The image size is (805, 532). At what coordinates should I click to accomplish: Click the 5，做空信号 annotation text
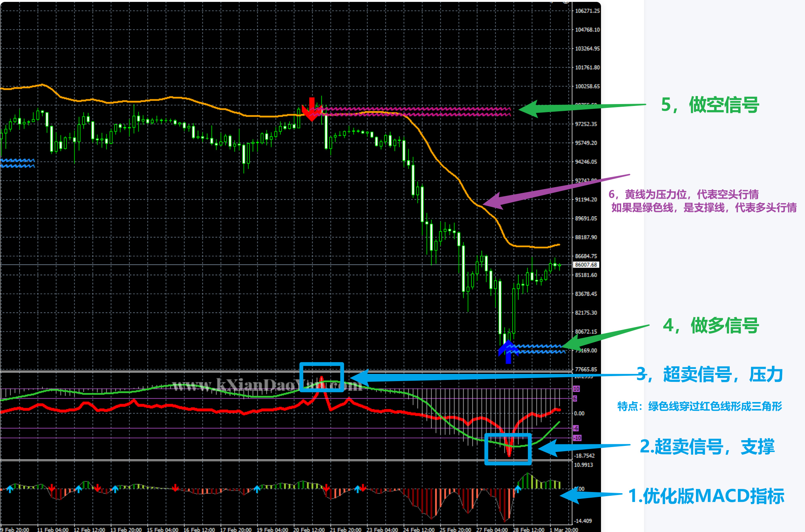[710, 105]
